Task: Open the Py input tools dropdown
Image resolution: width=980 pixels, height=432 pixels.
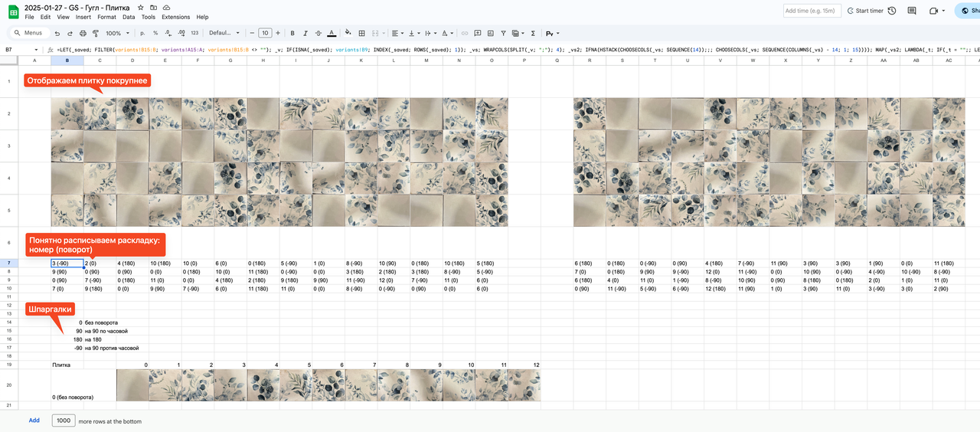Action: click(x=553, y=33)
